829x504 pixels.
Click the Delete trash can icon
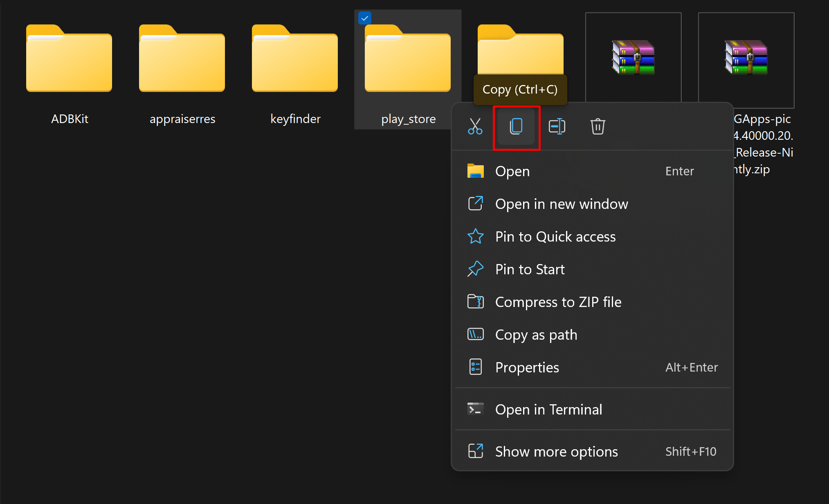point(598,126)
